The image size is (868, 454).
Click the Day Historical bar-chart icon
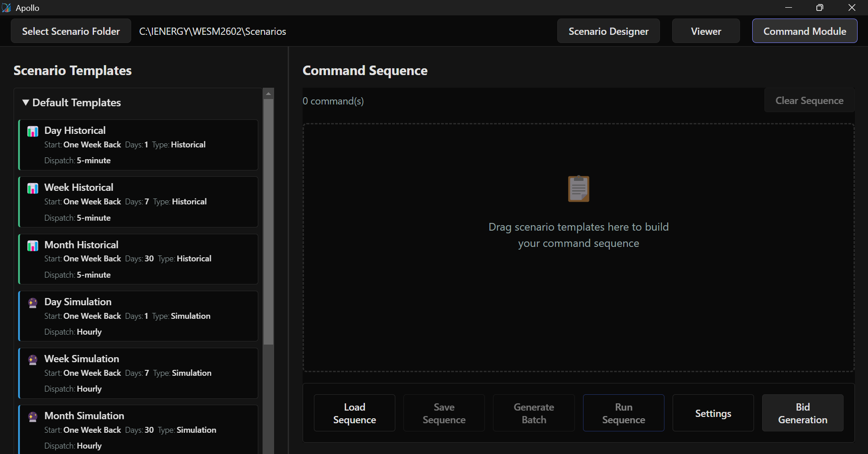(x=33, y=132)
